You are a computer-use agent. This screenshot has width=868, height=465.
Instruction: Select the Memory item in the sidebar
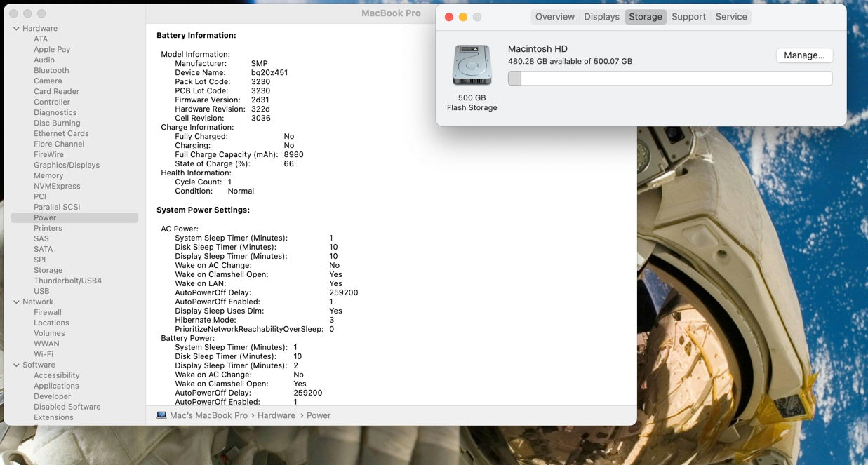tap(48, 176)
